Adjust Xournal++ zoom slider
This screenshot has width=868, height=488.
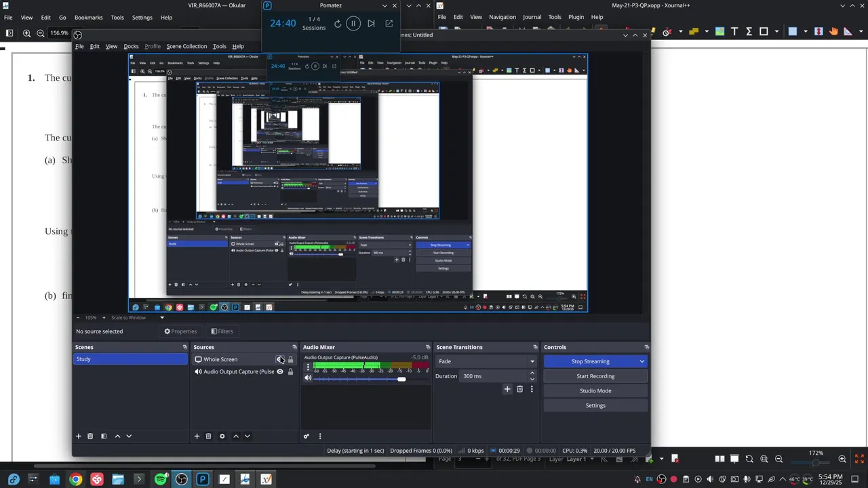(816, 462)
